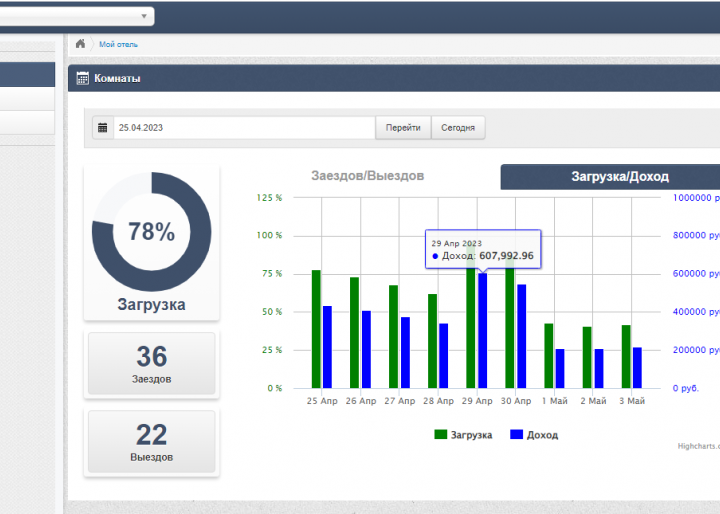This screenshot has height=514, width=720.
Task: Switch to the Заездов/Выездов tab
Action: [368, 176]
